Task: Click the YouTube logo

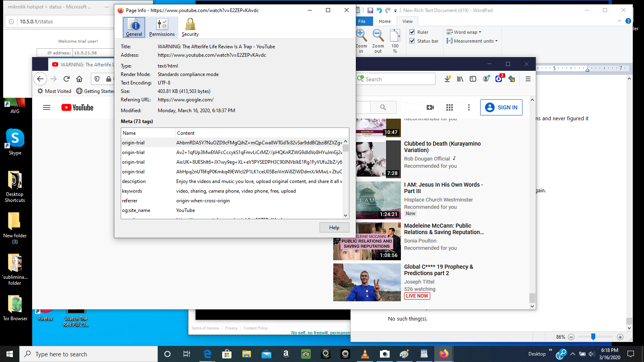Action: 77,107
